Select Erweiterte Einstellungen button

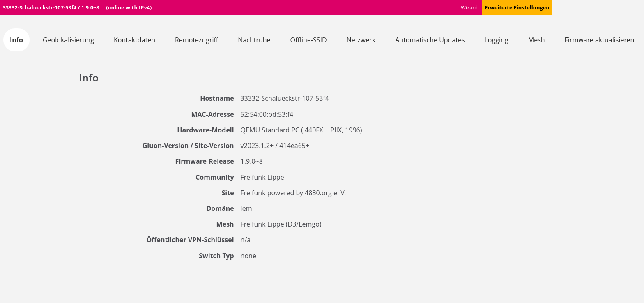tap(517, 7)
